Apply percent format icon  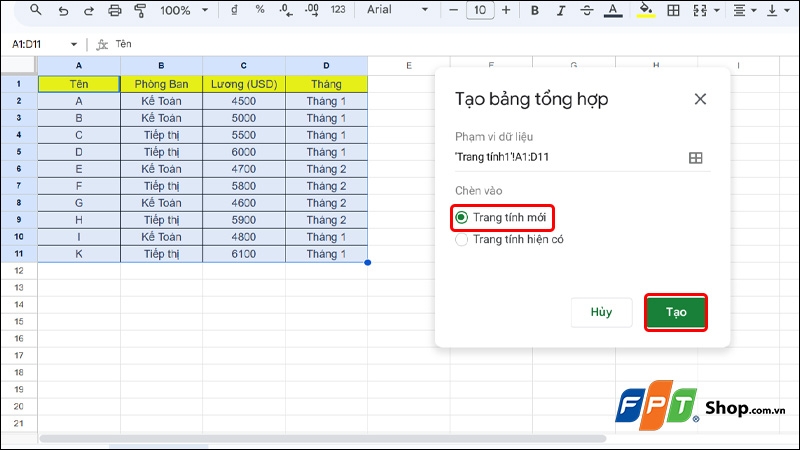click(260, 10)
